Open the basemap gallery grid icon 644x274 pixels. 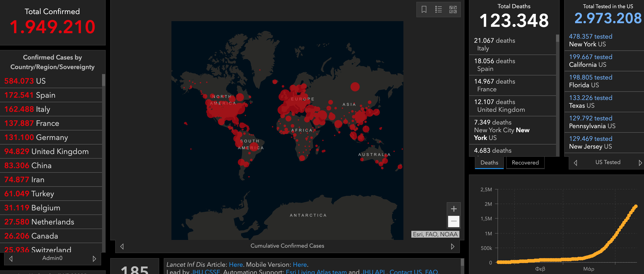coord(453,10)
